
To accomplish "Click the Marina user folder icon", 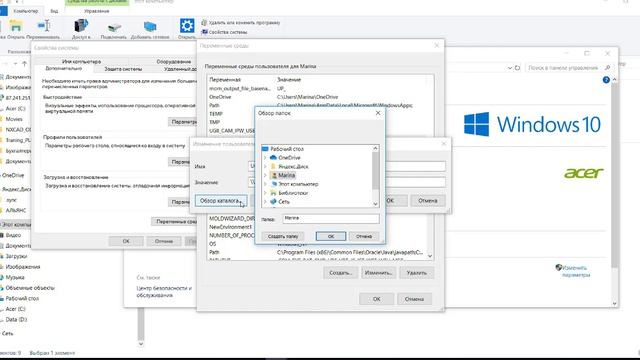I will pos(274,175).
